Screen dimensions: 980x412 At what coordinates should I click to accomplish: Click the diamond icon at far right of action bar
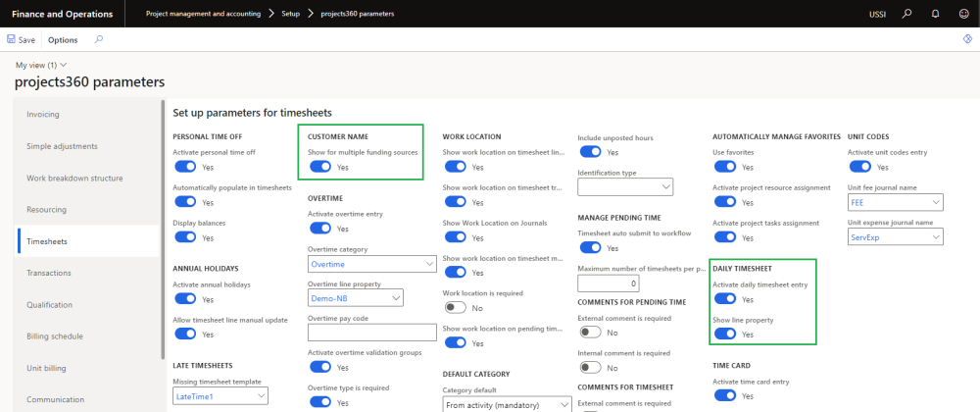967,40
